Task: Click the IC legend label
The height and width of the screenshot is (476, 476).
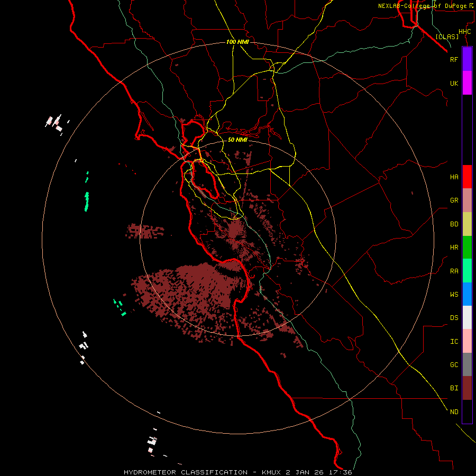Action: click(x=454, y=342)
